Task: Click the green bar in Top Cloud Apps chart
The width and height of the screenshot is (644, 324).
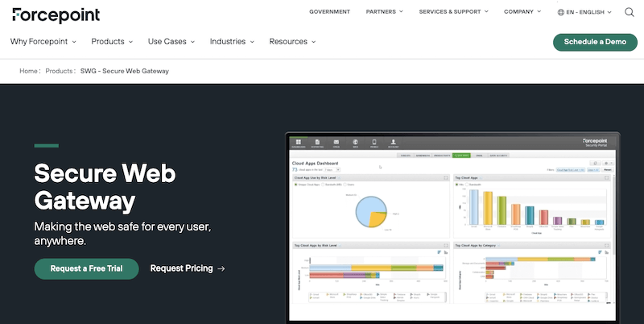Action: pos(502,210)
